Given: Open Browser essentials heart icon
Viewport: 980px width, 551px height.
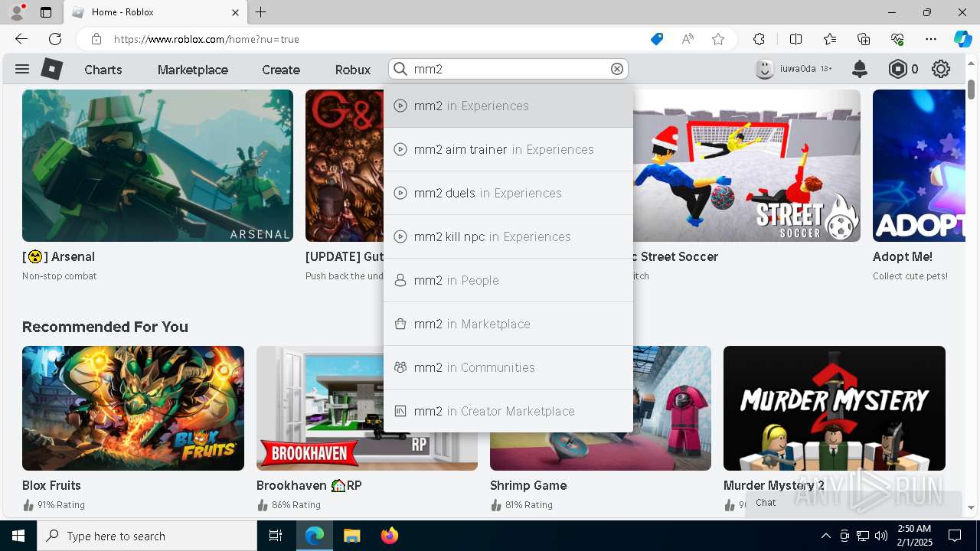Looking at the screenshot, I should coord(897,39).
